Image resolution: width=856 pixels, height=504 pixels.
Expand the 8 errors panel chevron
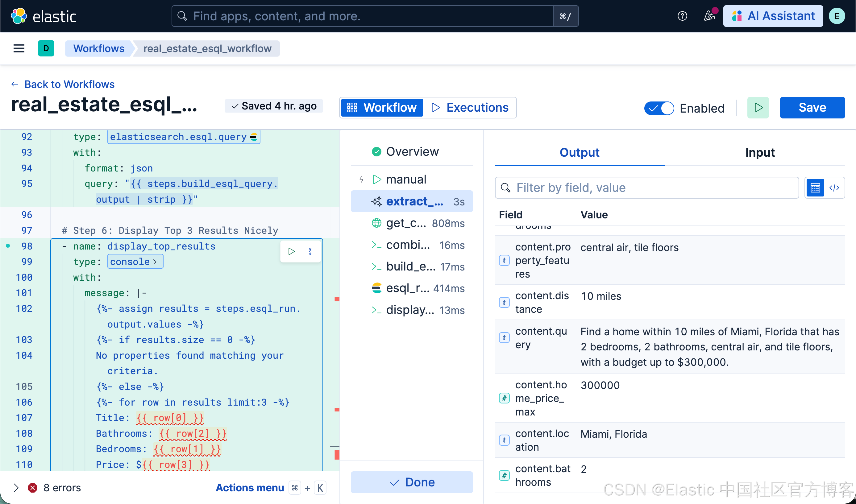point(16,488)
